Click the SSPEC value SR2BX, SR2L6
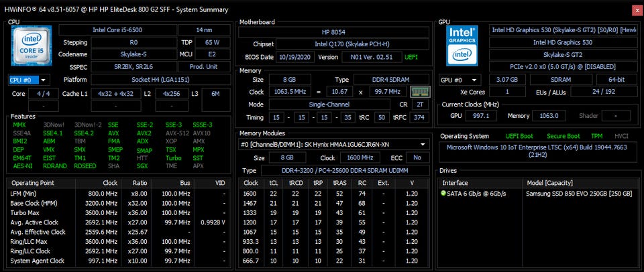This screenshot has width=644, height=272. (134, 66)
